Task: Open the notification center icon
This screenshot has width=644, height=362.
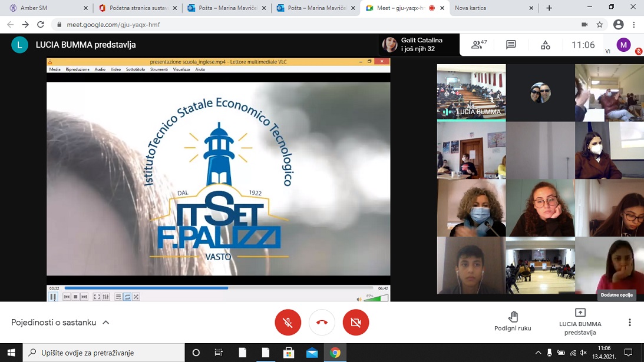Action: [x=628, y=353]
